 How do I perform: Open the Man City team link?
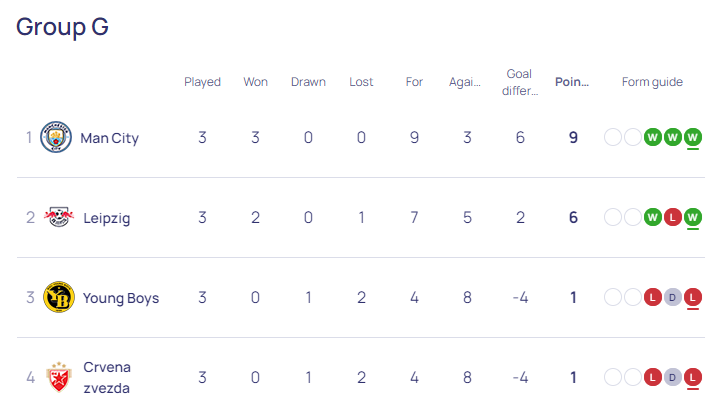coord(109,138)
